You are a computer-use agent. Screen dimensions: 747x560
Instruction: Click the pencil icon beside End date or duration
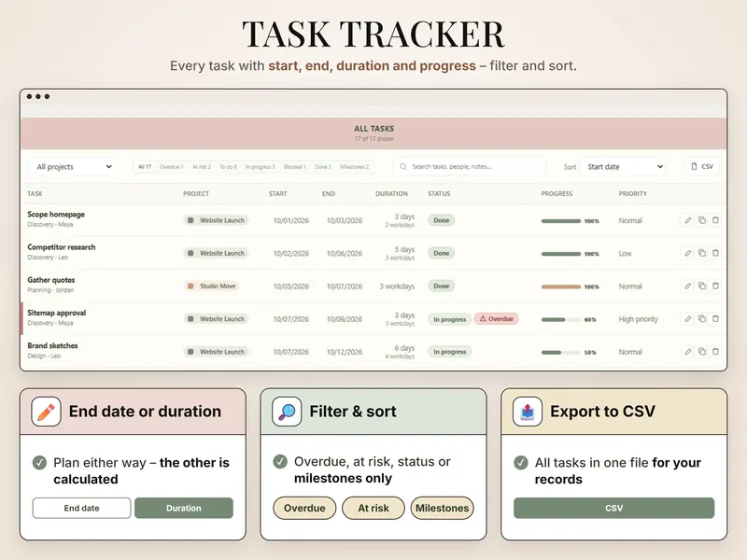pos(46,412)
